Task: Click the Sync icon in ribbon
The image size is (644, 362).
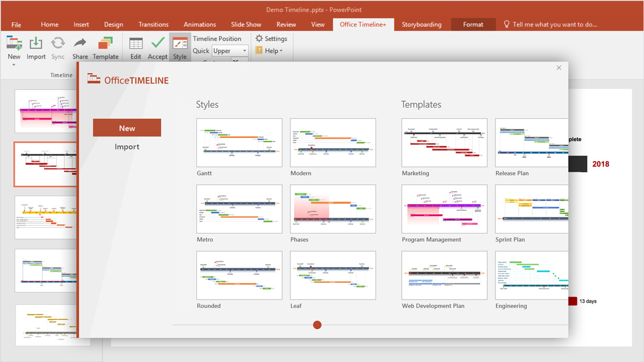Action: [57, 43]
